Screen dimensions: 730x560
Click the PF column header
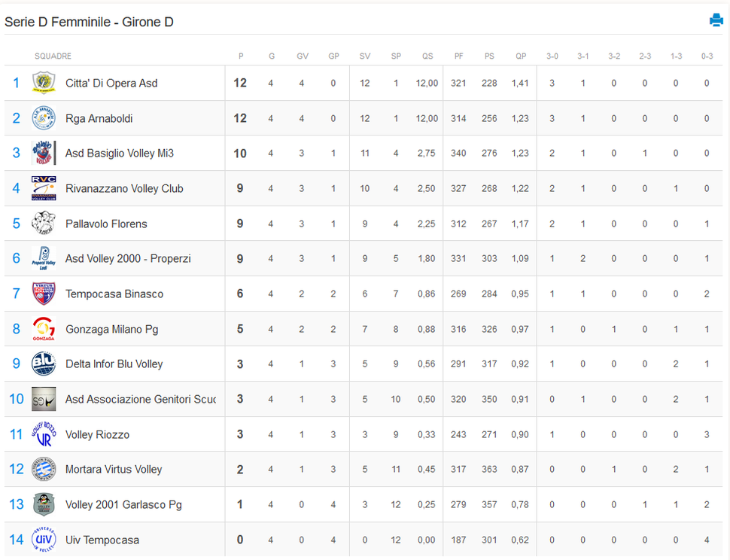[x=458, y=56]
